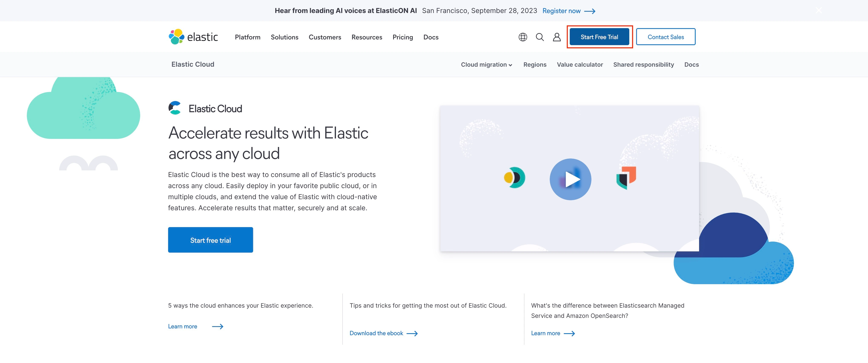
Task: Open the language globe icon
Action: point(523,37)
